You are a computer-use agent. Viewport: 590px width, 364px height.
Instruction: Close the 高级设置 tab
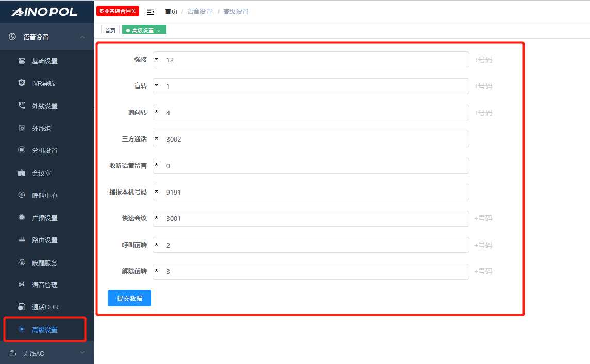(159, 31)
